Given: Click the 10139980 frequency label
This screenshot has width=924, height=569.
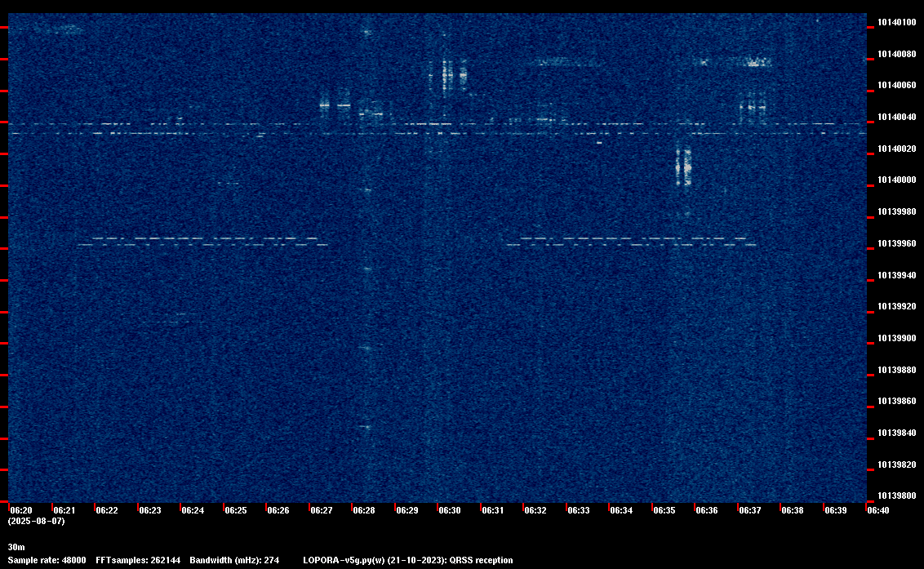Looking at the screenshot, I should (x=897, y=211).
